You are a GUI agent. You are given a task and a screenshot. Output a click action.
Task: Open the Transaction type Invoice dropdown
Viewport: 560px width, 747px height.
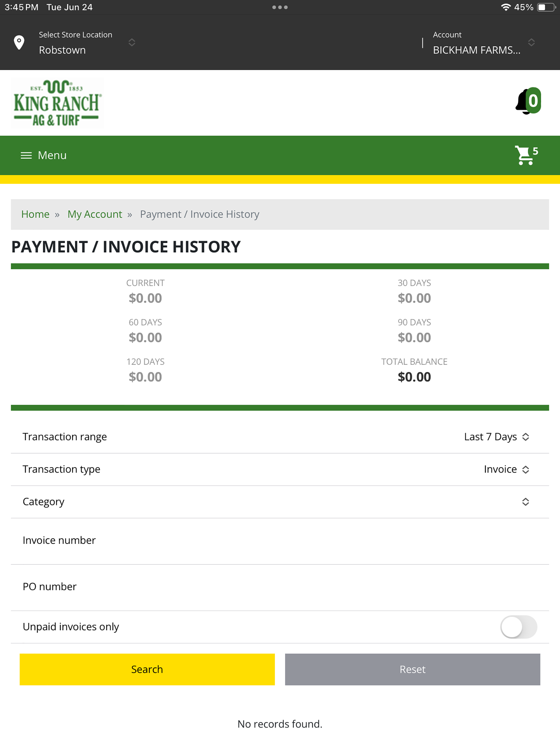click(x=506, y=469)
